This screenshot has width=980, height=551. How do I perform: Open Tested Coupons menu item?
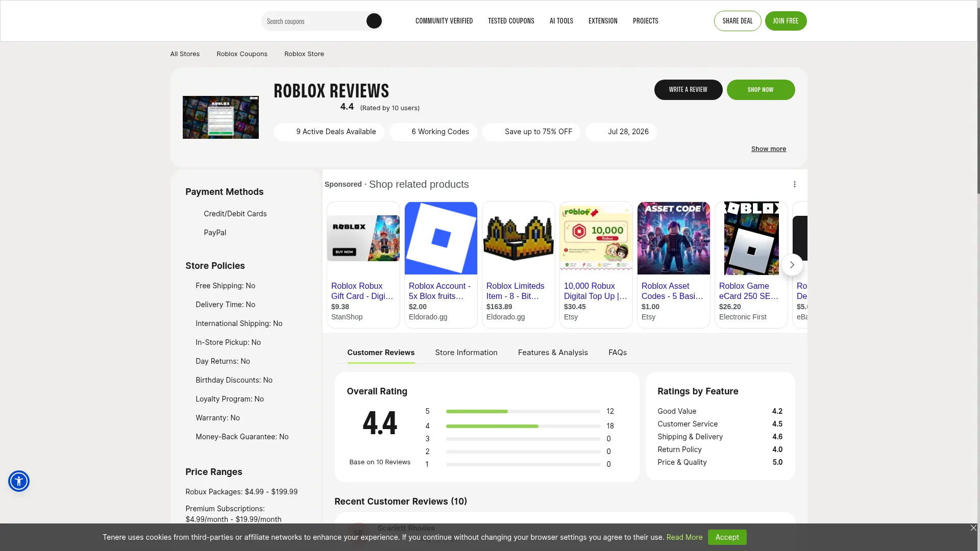[511, 21]
